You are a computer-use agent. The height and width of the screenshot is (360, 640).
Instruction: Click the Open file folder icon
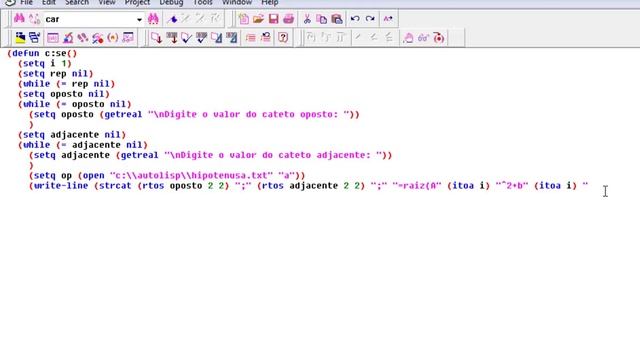[258, 19]
